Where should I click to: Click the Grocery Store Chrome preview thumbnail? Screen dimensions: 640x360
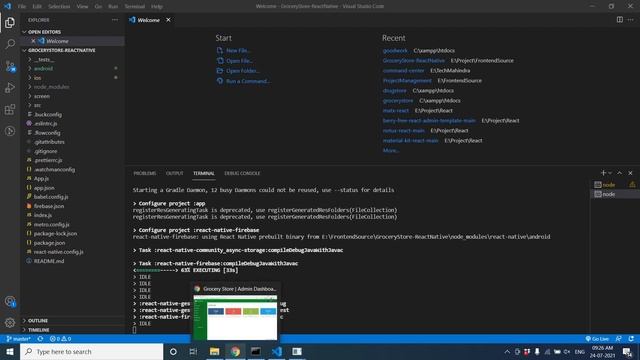[235, 317]
